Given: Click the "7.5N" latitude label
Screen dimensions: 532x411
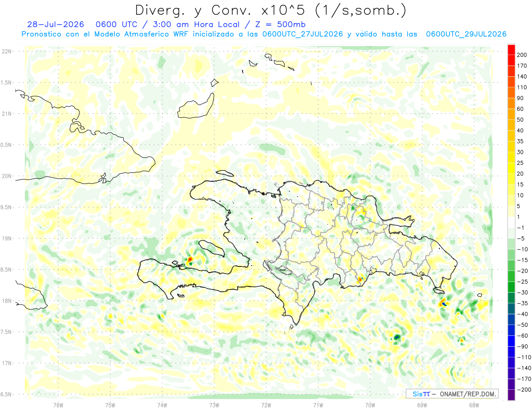Looking at the screenshot, I should [x=7, y=332].
